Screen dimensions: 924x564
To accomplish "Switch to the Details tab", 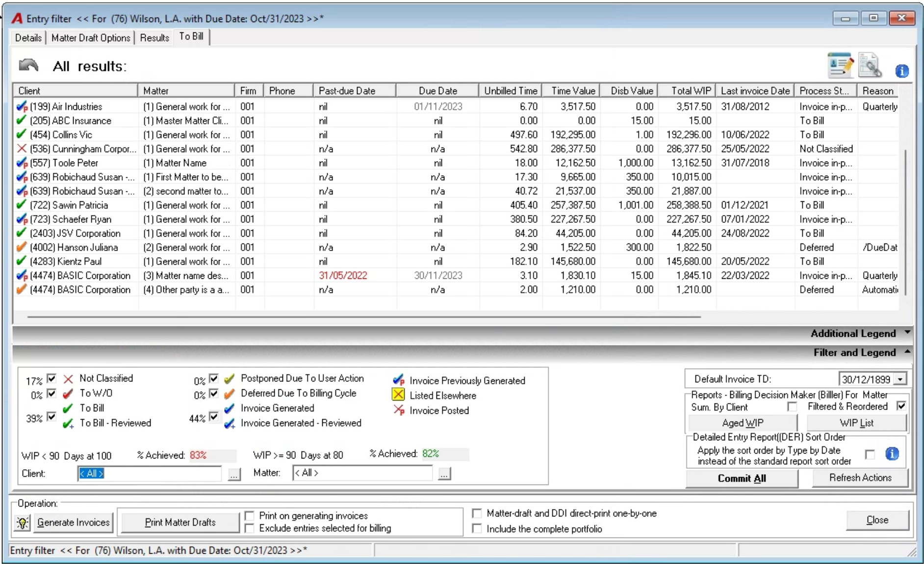I will tap(28, 38).
